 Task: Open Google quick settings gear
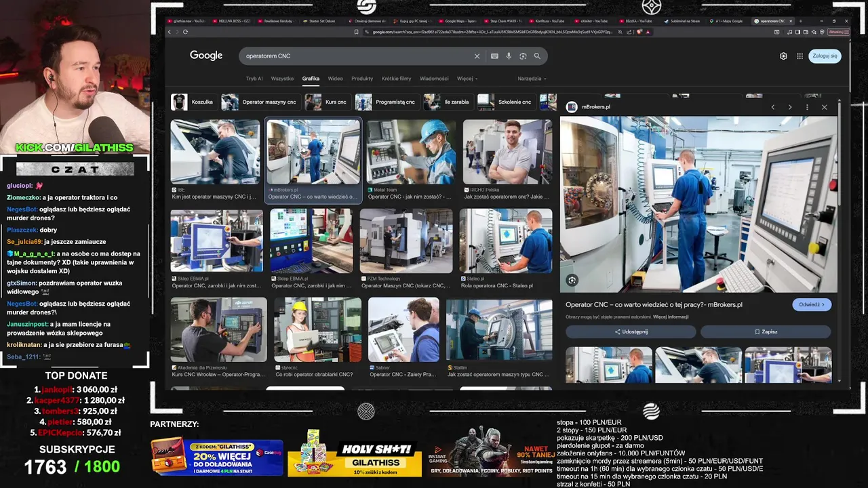click(x=783, y=56)
